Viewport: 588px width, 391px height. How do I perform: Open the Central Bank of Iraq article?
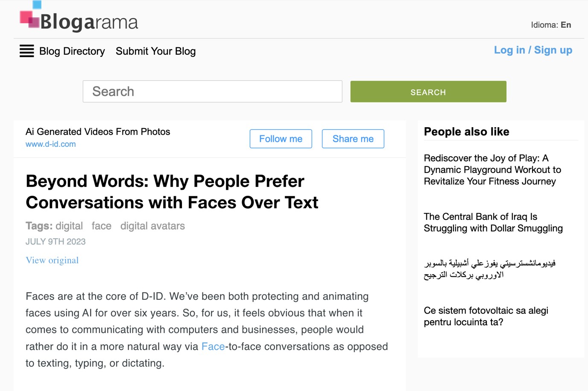click(493, 222)
